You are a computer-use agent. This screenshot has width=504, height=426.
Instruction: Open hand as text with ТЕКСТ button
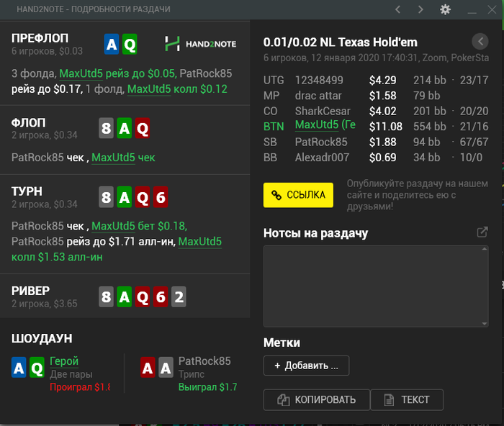point(407,399)
